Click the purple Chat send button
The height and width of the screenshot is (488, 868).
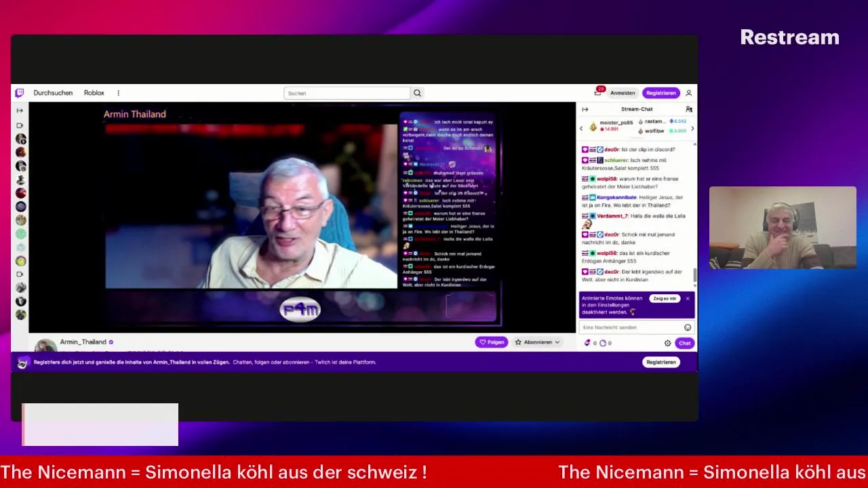point(685,343)
